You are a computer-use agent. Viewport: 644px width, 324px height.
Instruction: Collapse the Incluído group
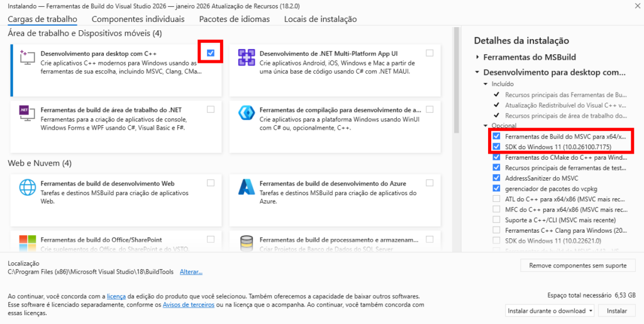486,84
